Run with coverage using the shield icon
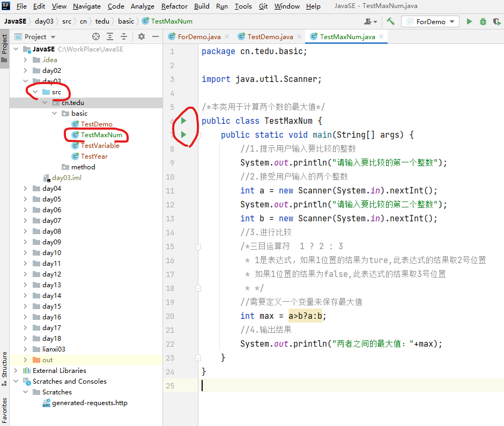 click(x=496, y=21)
